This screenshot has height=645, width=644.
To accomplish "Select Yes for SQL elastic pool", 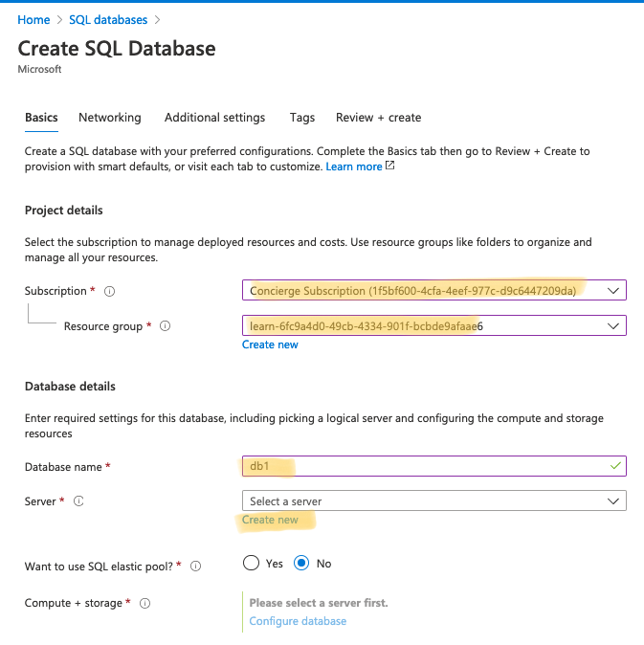I will (251, 563).
